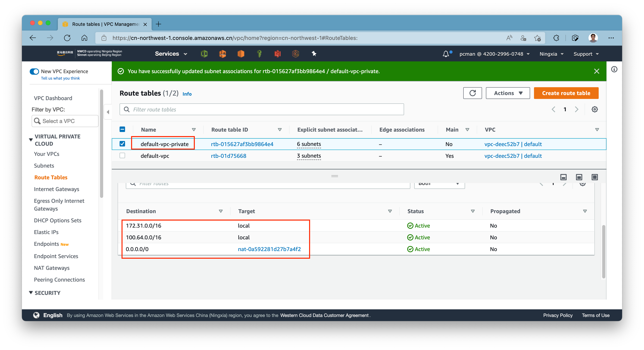
Task: Collapse the Virtual Private Cloud section
Action: coord(31,140)
